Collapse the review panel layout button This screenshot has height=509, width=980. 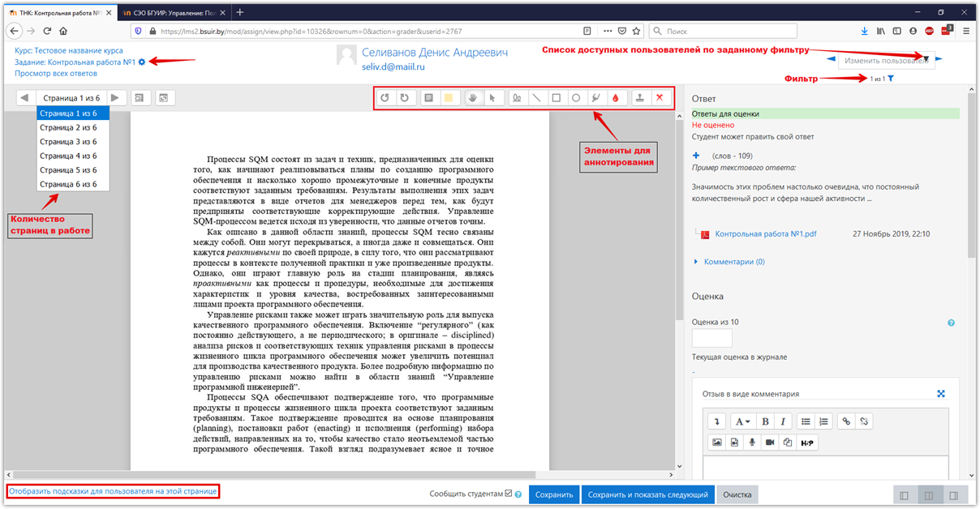904,495
